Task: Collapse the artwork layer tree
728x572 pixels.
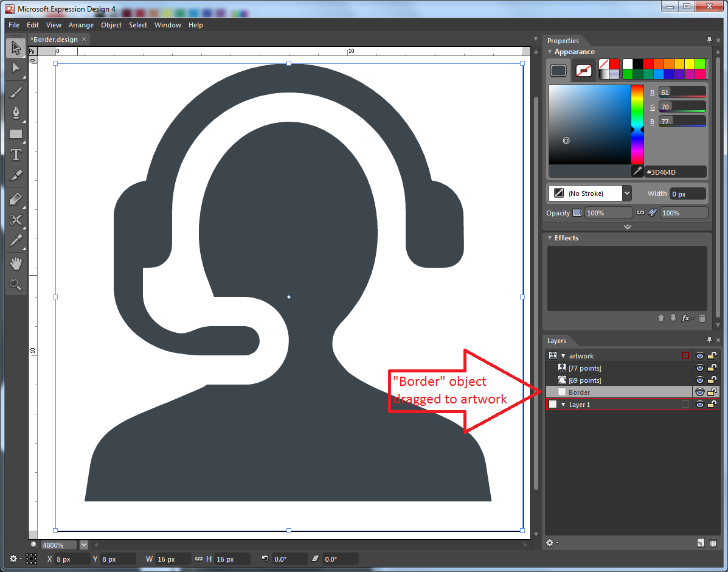Action: point(563,356)
